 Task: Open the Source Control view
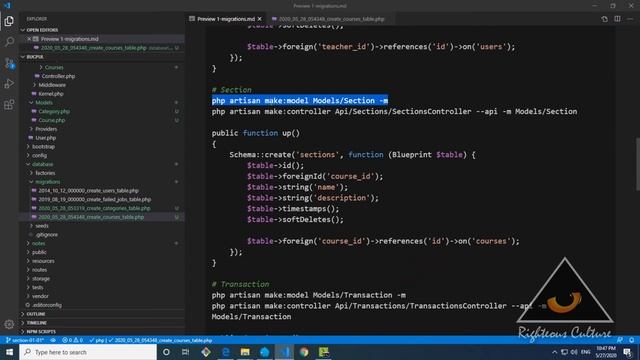(x=9, y=63)
